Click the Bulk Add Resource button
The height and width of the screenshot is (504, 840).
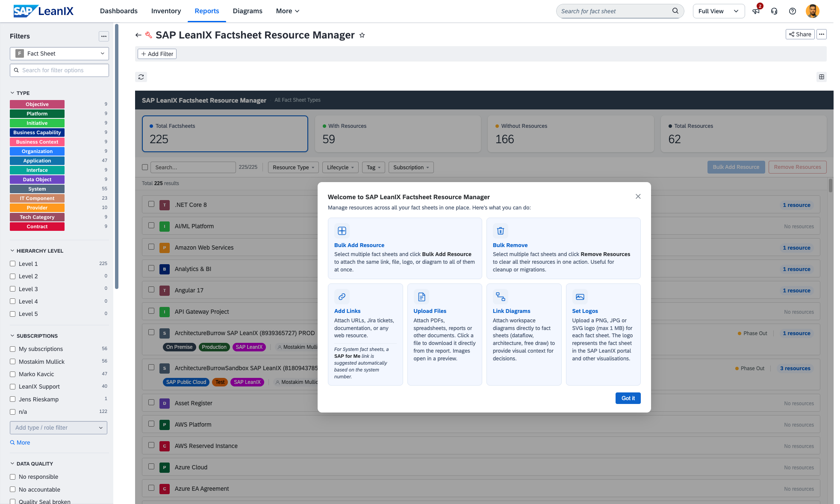[x=736, y=167]
